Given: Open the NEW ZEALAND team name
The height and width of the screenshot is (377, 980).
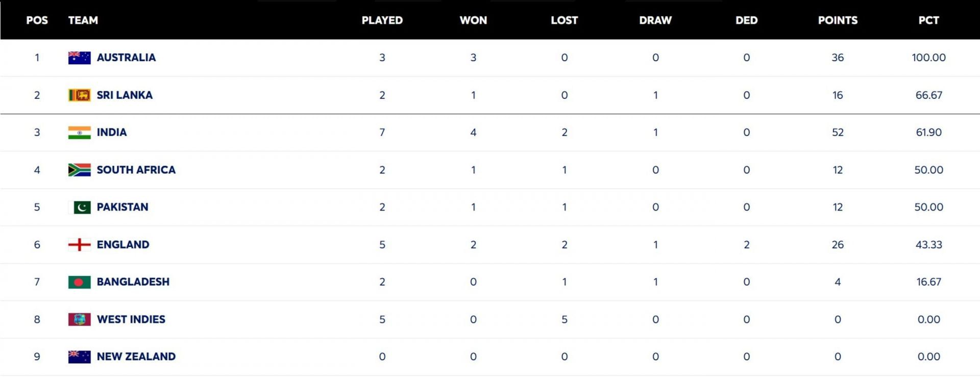Looking at the screenshot, I should point(136,357).
